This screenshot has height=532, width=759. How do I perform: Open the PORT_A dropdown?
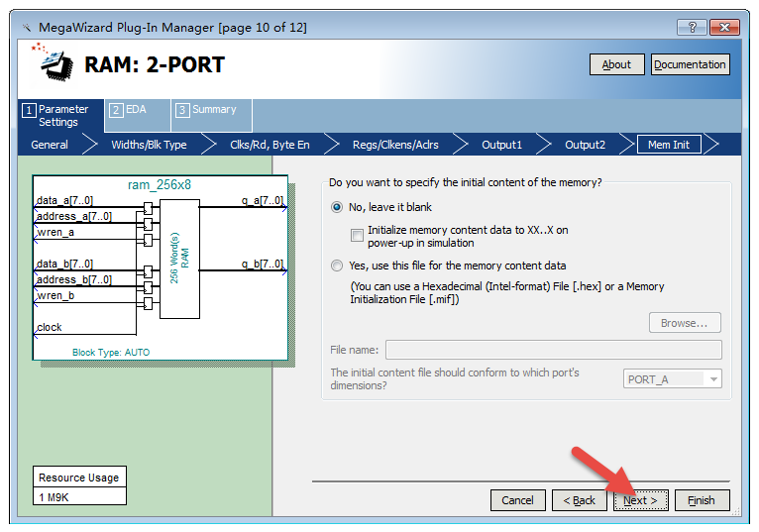pyautogui.click(x=672, y=379)
